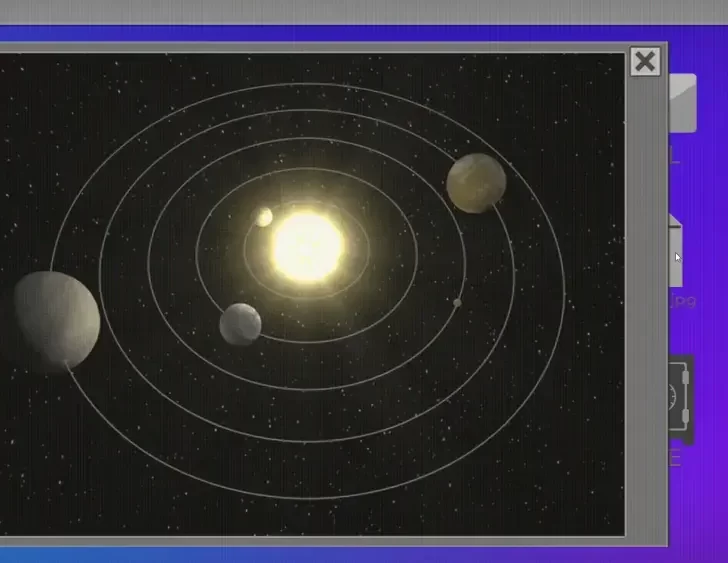Open the safe vault icon on desktop
This screenshot has width=728, height=563.
[681, 399]
